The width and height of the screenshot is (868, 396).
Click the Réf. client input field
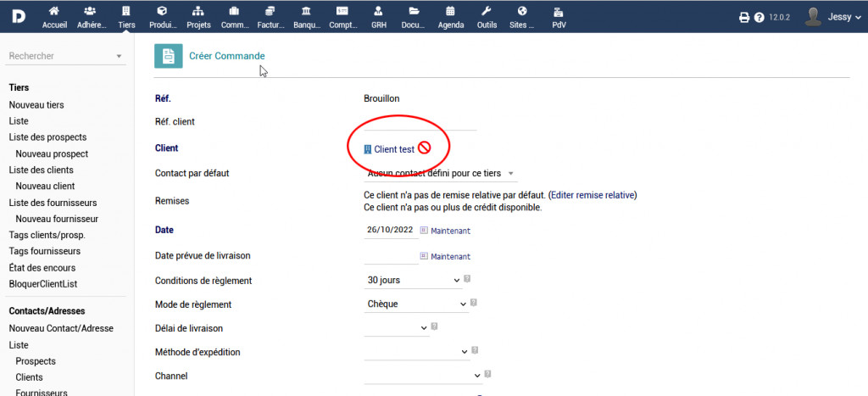coord(420,122)
